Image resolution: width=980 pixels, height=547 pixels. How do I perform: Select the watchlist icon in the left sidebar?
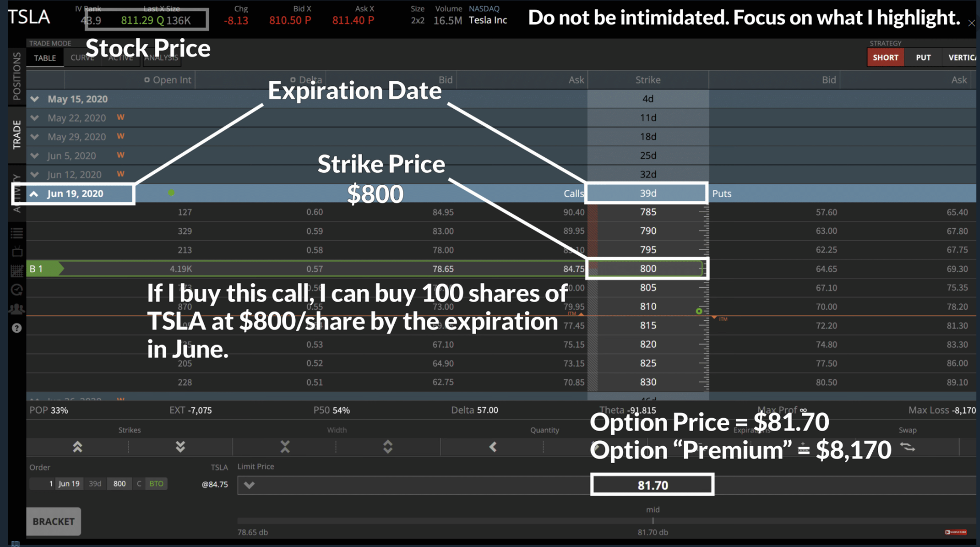17,232
